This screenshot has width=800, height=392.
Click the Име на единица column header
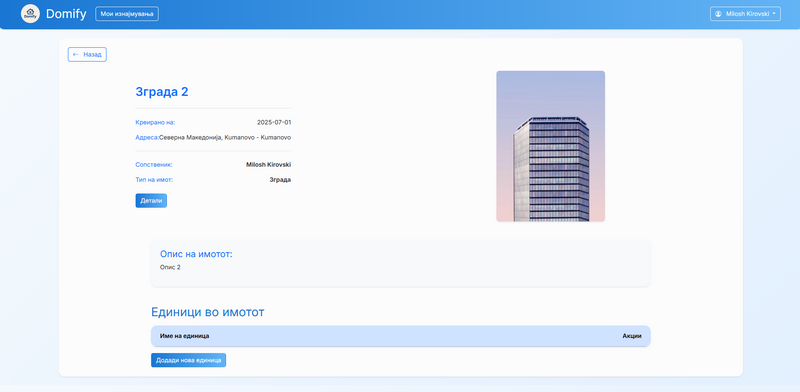coord(185,336)
